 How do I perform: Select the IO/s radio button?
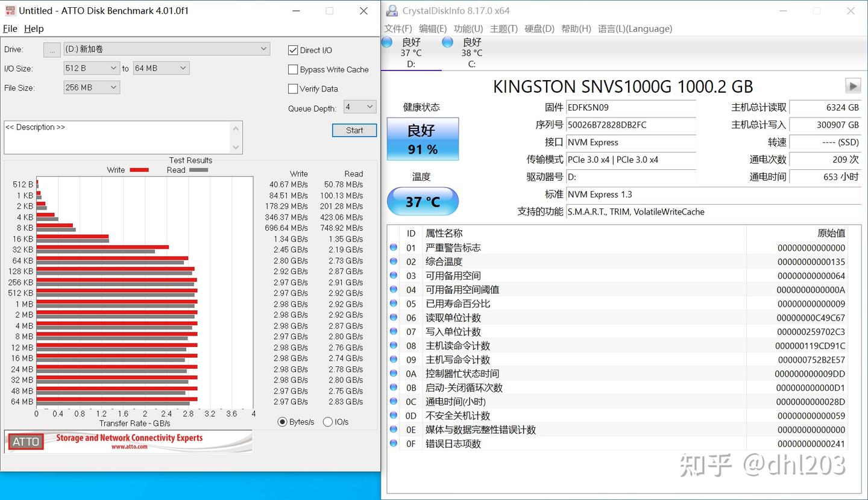(327, 422)
